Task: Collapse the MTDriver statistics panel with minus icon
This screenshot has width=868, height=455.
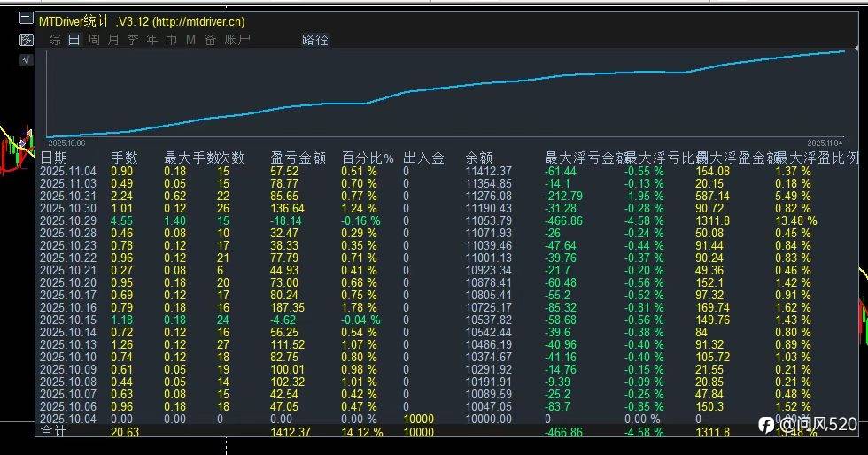Action: click(26, 19)
